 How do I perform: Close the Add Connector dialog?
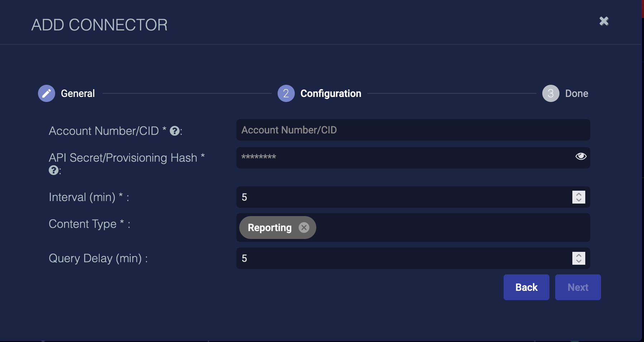[604, 21]
